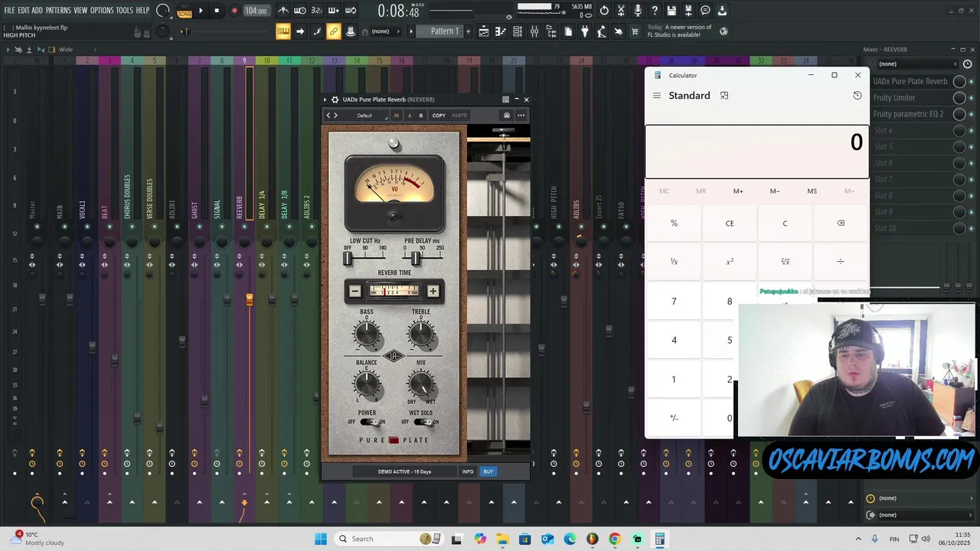Screen dimensions: 980x551
Task: Click the microphone recording icon in top bar
Action: [x=638, y=11]
